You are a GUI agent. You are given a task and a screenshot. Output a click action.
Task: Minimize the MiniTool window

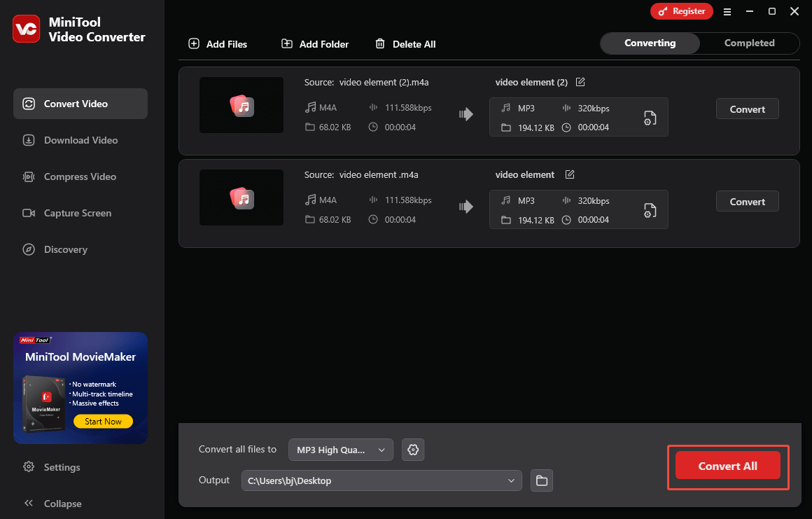[749, 11]
